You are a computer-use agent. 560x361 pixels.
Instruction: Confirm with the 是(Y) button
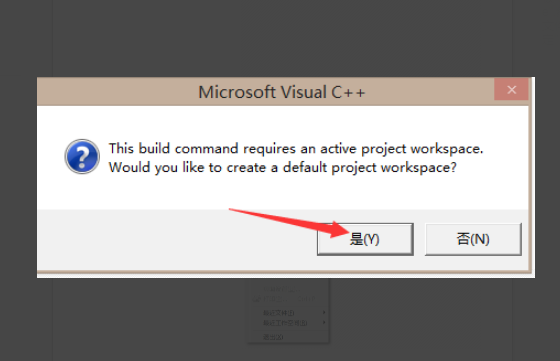365,239
